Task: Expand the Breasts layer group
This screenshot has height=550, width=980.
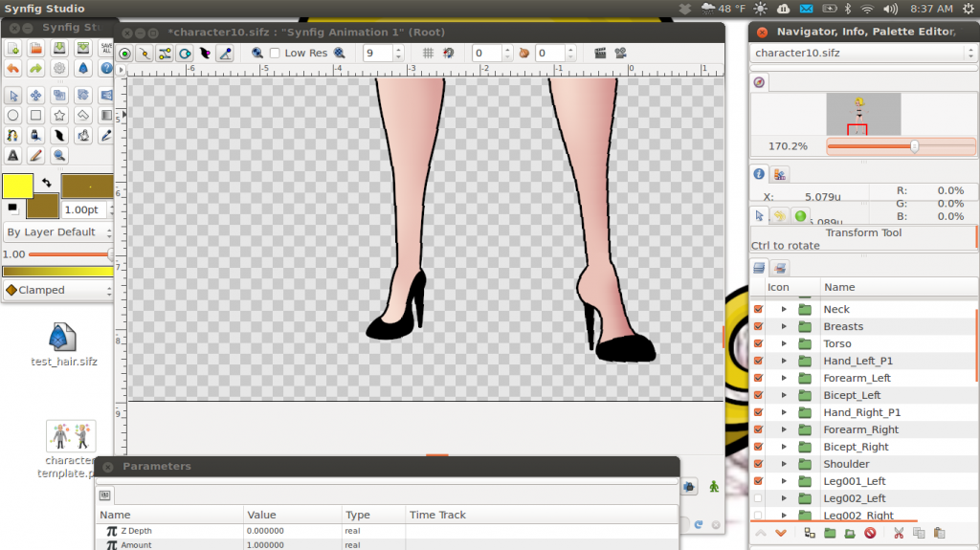Action: (784, 327)
